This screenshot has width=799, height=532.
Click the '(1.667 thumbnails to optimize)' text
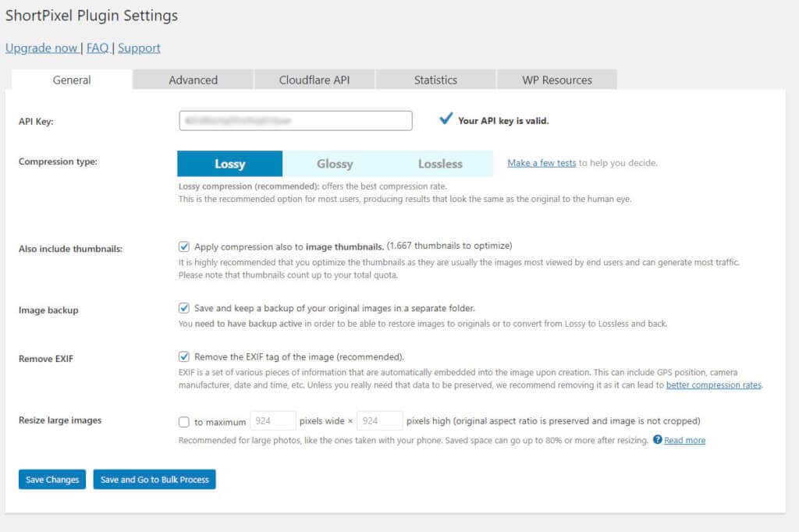[x=449, y=246]
